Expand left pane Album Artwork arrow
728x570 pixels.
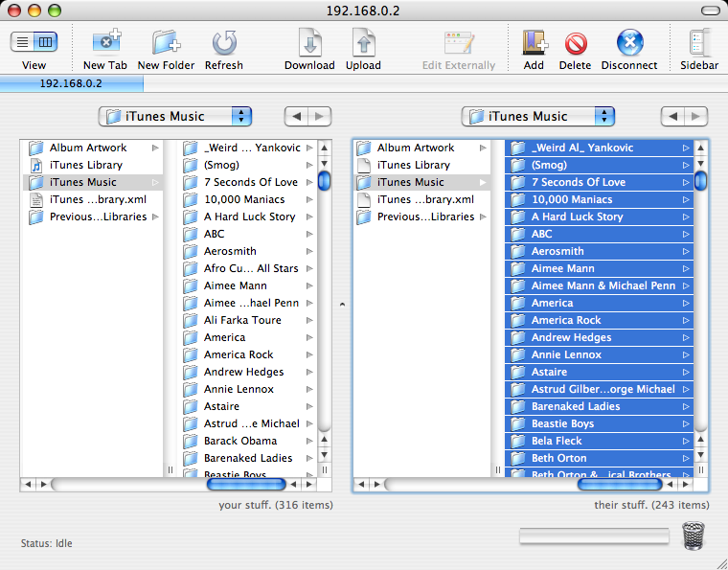coord(155,148)
